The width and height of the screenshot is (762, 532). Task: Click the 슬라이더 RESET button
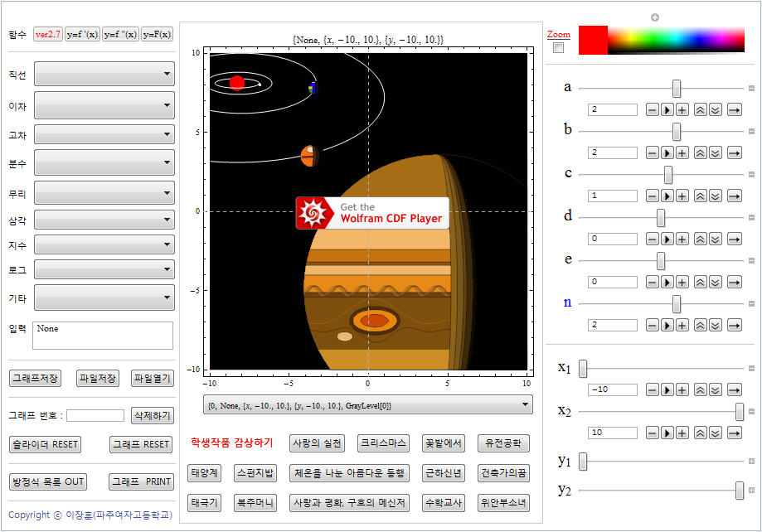[45, 444]
